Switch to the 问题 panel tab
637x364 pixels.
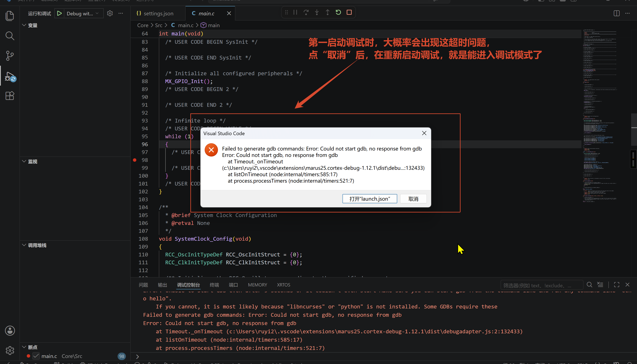tap(143, 285)
